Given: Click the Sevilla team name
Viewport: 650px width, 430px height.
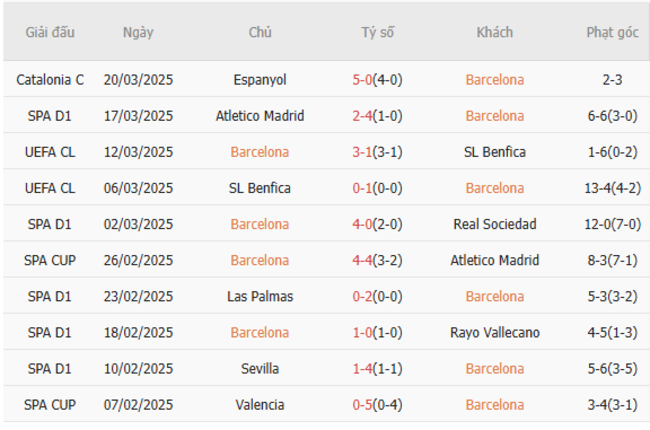Looking at the screenshot, I should click(x=259, y=369).
